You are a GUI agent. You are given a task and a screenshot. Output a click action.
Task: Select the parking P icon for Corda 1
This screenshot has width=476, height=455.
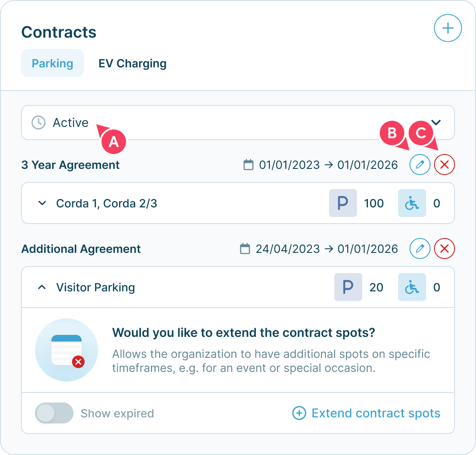pyautogui.click(x=343, y=203)
